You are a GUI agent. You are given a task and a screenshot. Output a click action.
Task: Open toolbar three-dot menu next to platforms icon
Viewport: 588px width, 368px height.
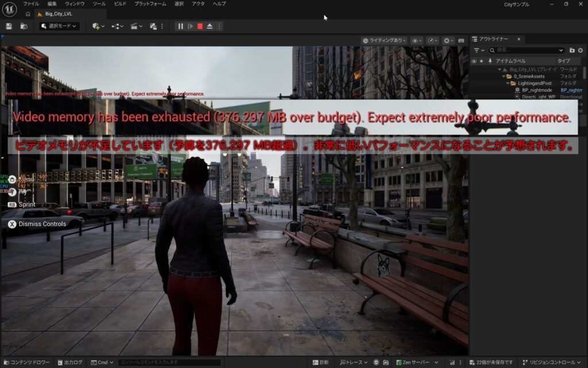162,26
